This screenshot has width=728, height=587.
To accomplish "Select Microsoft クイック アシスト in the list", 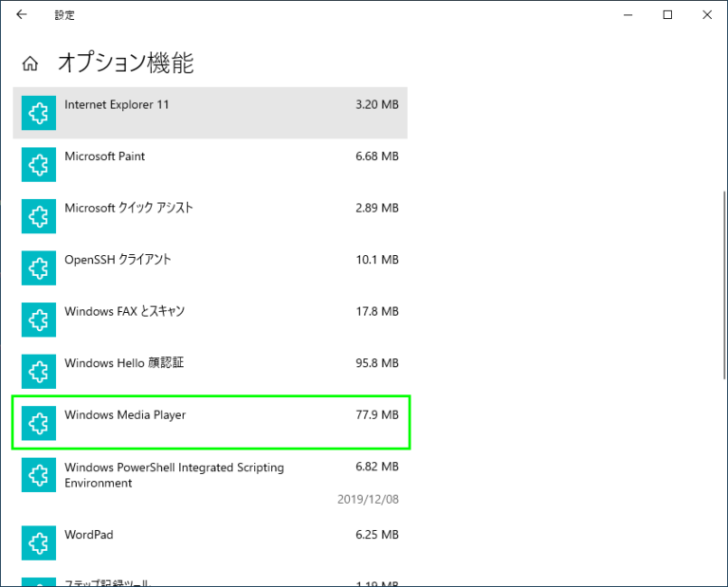I will click(209, 216).
